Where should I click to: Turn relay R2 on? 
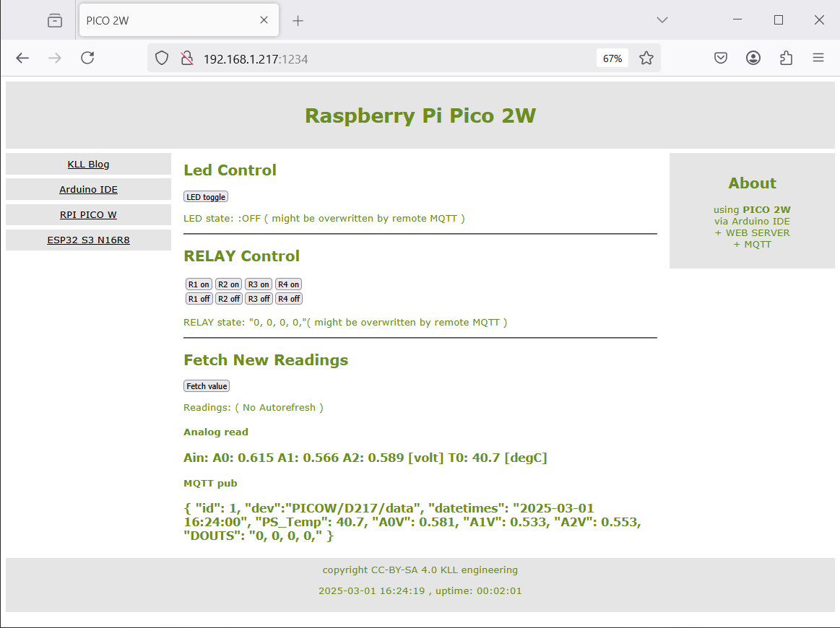229,284
